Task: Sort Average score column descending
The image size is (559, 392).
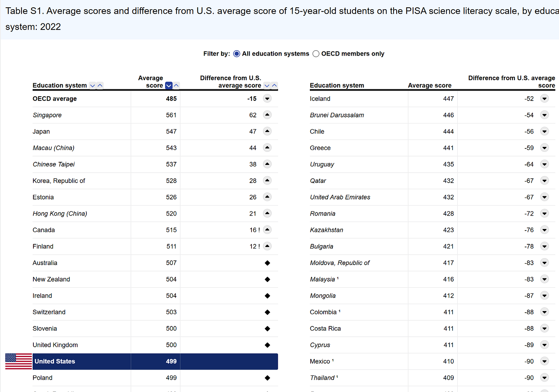Action: 169,86
